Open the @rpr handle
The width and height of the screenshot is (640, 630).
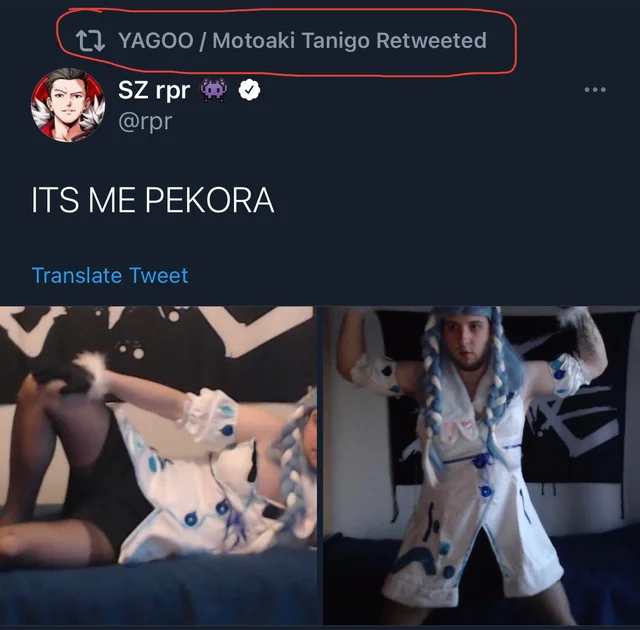[145, 122]
